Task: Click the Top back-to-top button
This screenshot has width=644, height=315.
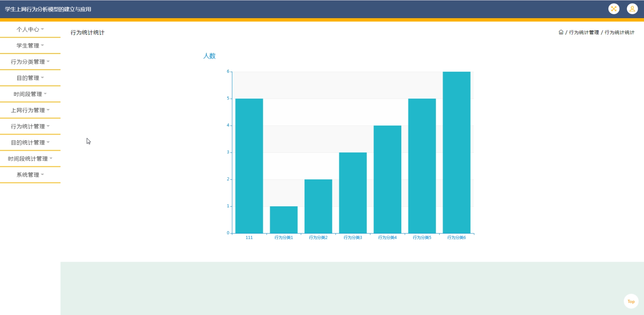Action: pos(631,301)
